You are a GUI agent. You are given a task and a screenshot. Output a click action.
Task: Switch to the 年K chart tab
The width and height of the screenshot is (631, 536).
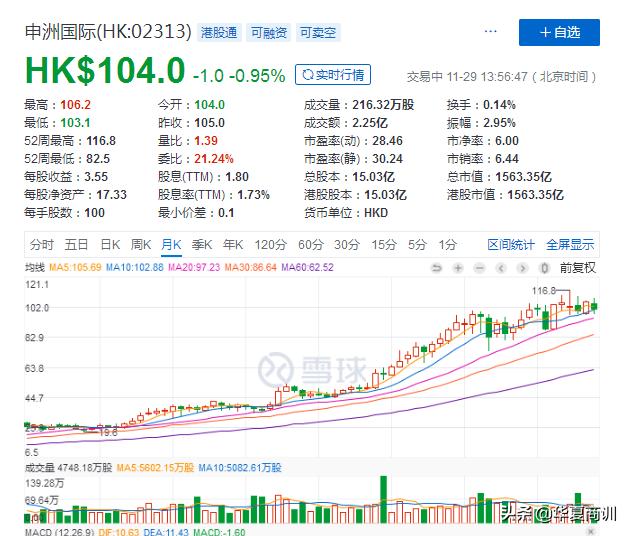coord(233,244)
